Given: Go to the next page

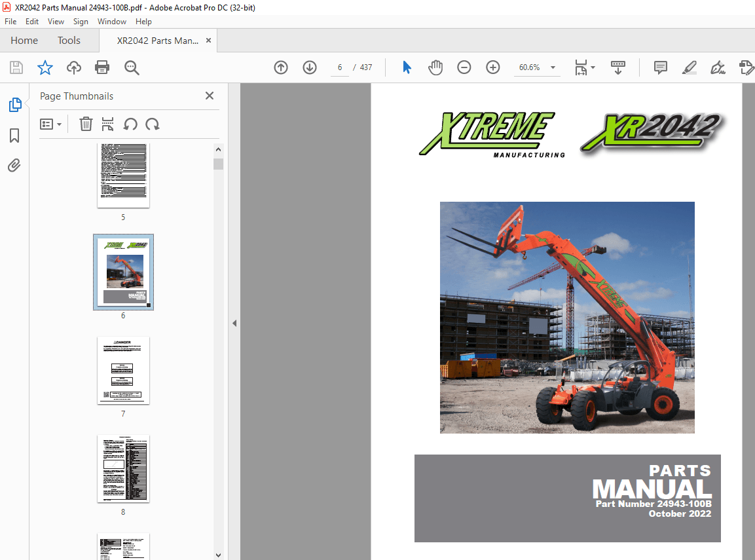Looking at the screenshot, I should pyautogui.click(x=309, y=67).
